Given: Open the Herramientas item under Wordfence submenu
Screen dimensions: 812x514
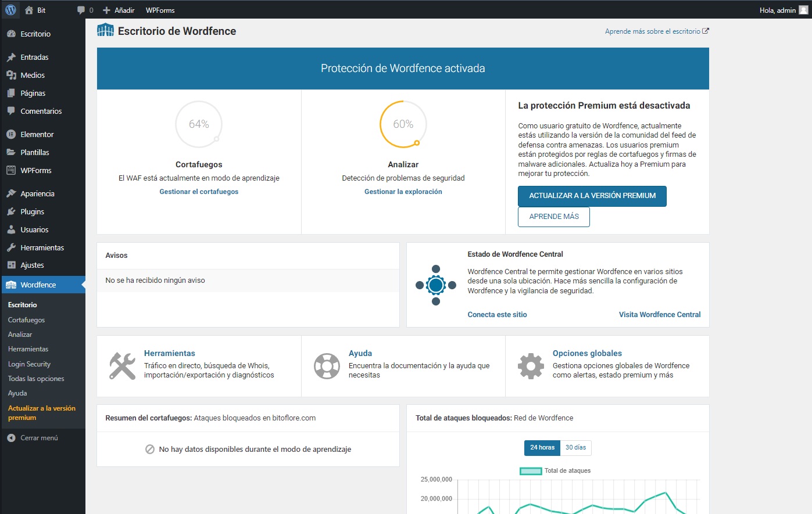Looking at the screenshot, I should tap(28, 349).
